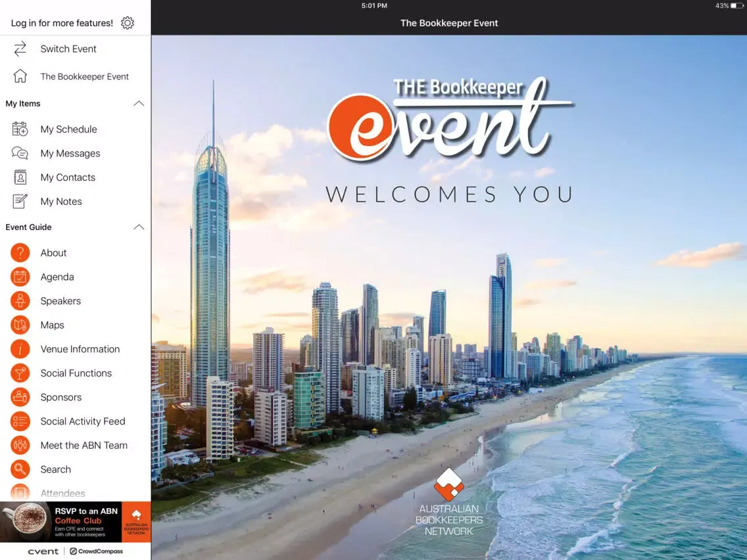Tap the Speakers podium icon
The height and width of the screenshot is (560, 747).
tap(20, 301)
